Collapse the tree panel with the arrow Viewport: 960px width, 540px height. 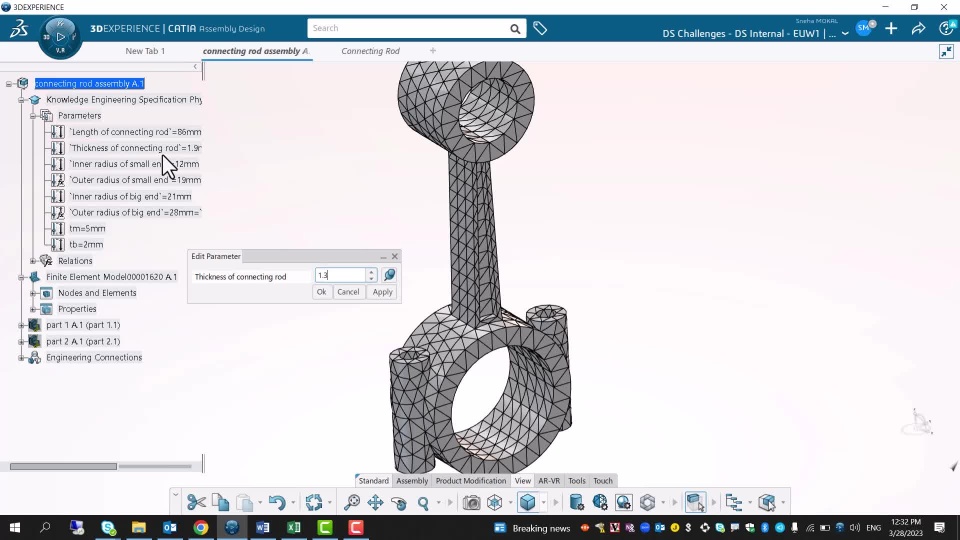[195, 67]
